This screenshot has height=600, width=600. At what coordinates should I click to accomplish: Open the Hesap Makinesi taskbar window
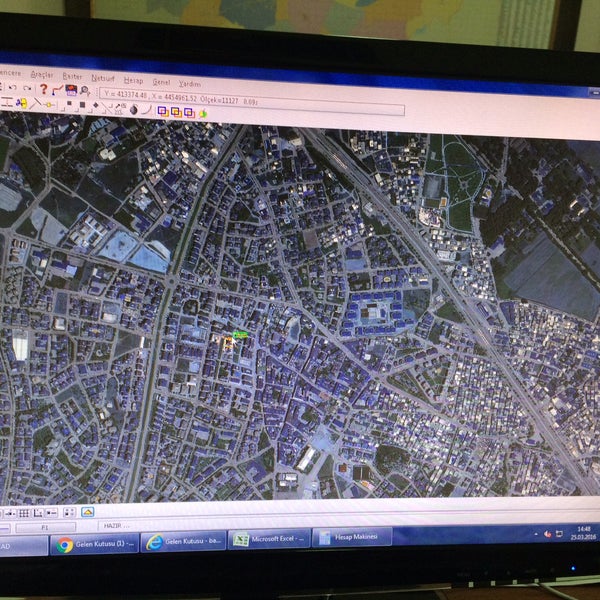click(x=352, y=537)
